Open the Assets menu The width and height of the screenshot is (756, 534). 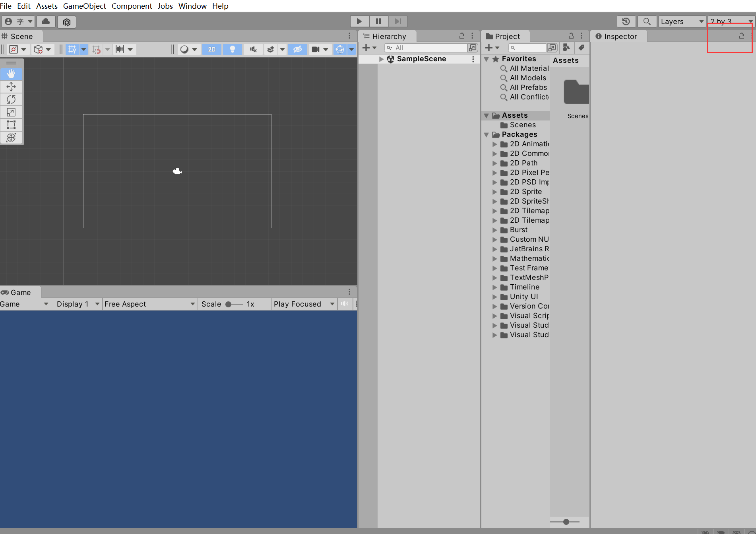[x=47, y=6]
